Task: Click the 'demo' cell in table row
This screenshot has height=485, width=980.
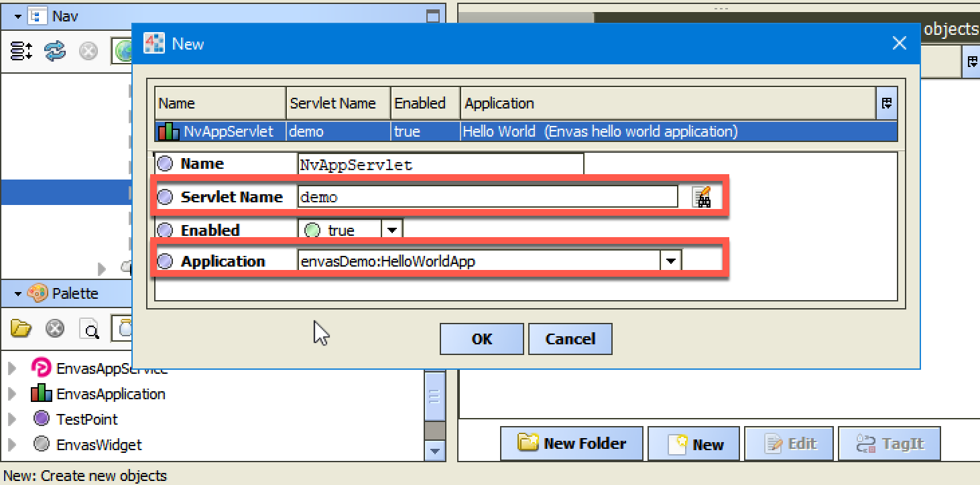Action: click(x=339, y=131)
